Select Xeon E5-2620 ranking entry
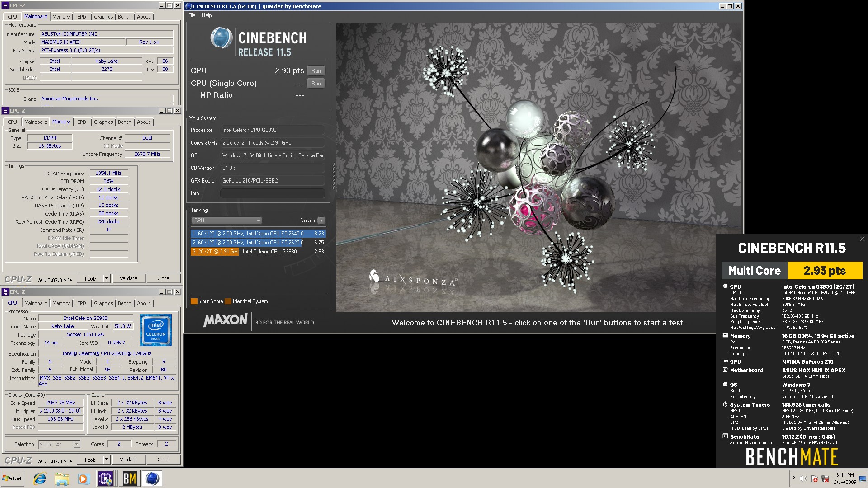The width and height of the screenshot is (868, 488). point(258,243)
